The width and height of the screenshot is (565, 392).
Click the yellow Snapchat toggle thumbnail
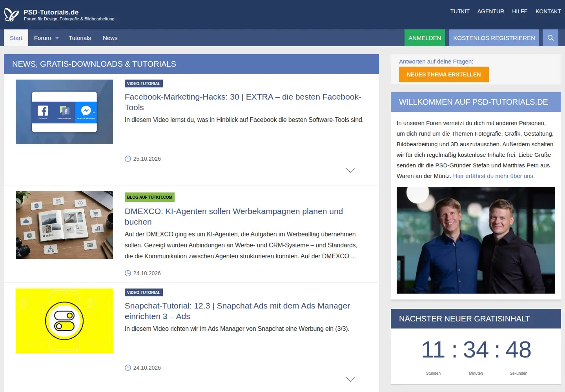(x=64, y=321)
